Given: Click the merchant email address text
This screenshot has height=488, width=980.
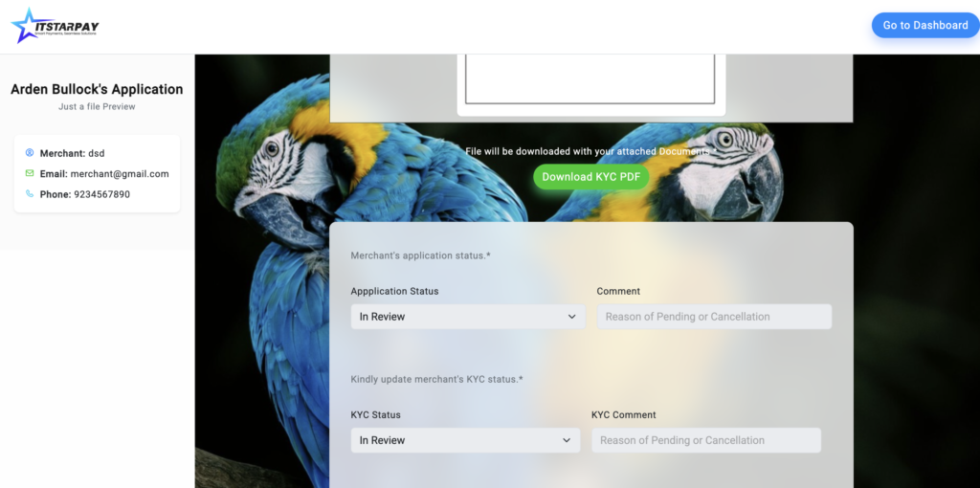Looking at the screenshot, I should 120,174.
